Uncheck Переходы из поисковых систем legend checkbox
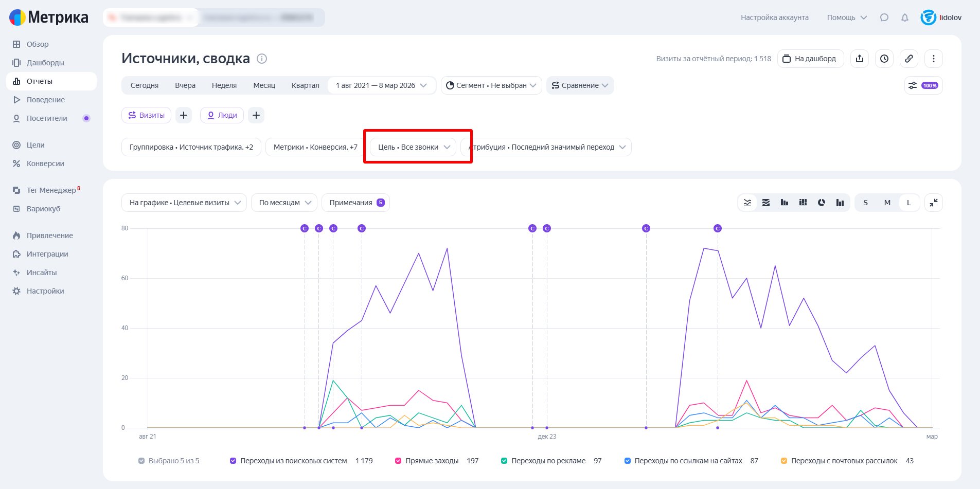The height and width of the screenshot is (489, 980). [233, 461]
